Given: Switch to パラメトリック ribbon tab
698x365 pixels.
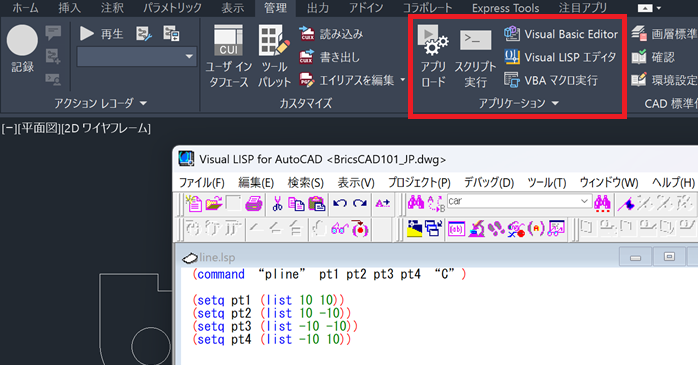Looking at the screenshot, I should click(172, 8).
